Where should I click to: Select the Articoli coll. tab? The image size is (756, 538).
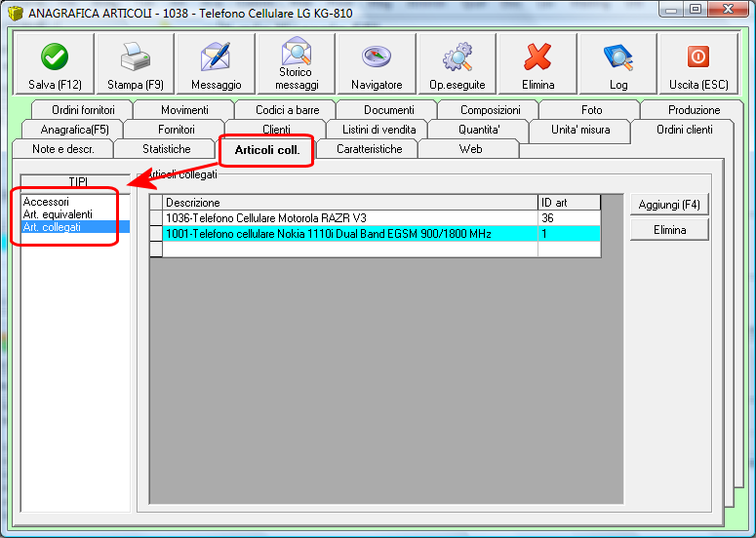[267, 150]
